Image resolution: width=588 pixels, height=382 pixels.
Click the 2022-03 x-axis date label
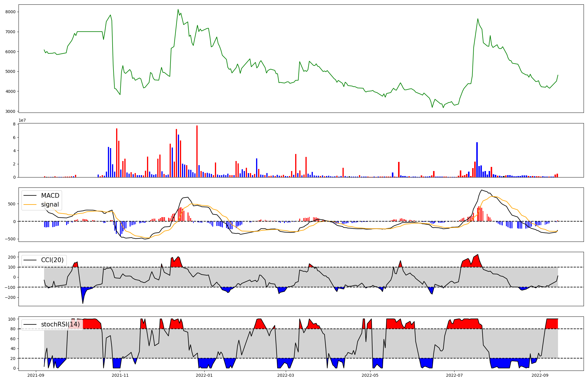285,375
